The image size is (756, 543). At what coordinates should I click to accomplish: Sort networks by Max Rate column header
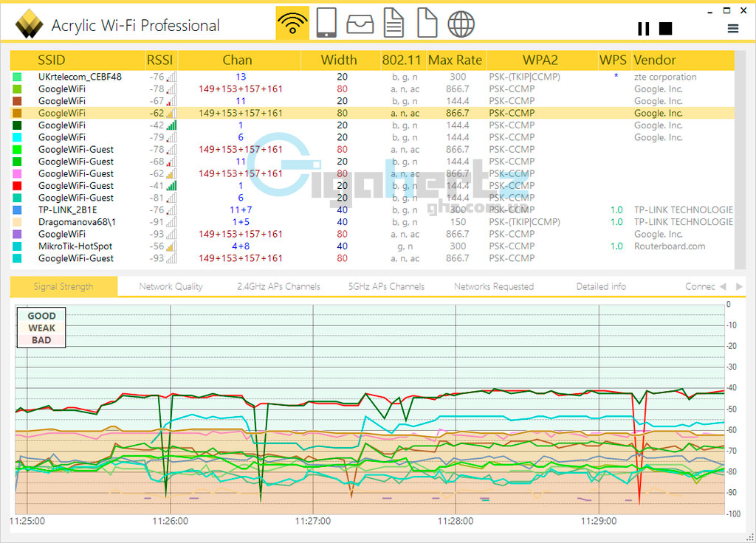point(455,60)
